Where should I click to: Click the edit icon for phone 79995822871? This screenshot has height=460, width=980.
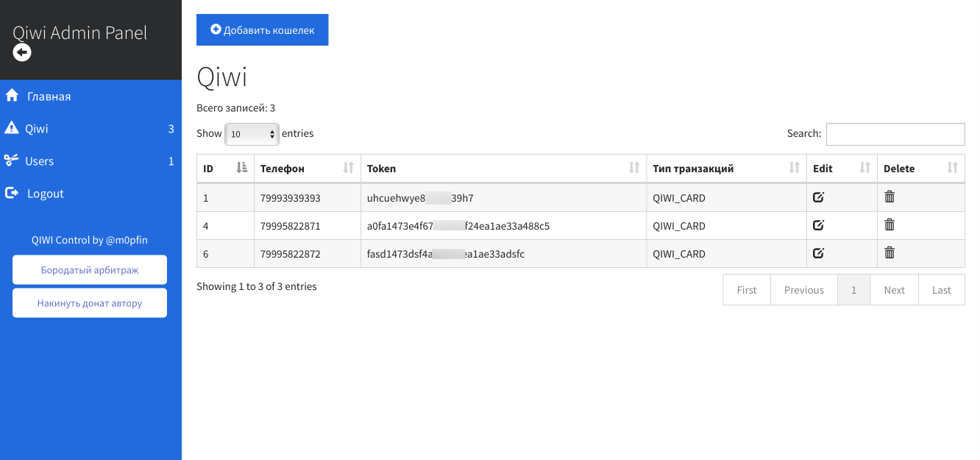818,224
